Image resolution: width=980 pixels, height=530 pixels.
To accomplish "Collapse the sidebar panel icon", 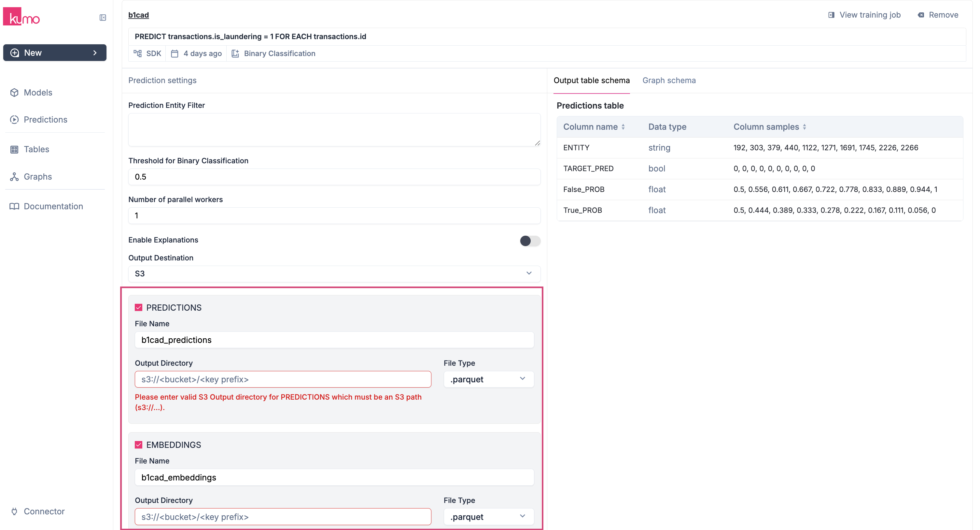I will coord(103,18).
